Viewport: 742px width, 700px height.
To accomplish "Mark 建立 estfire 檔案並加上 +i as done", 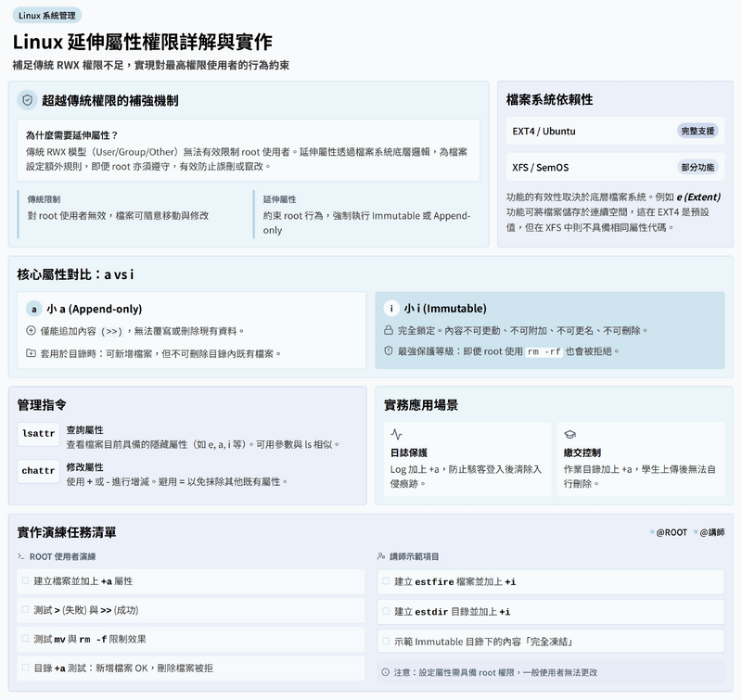I will coord(386,581).
